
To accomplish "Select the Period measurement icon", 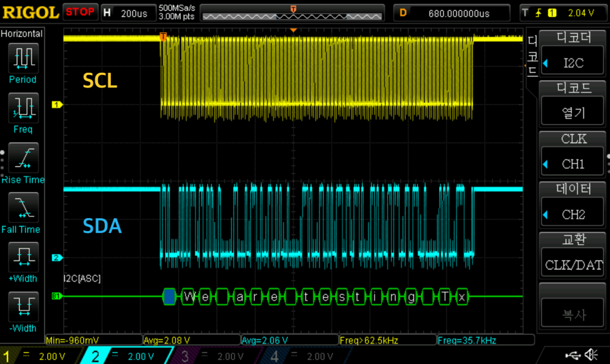I will [23, 58].
